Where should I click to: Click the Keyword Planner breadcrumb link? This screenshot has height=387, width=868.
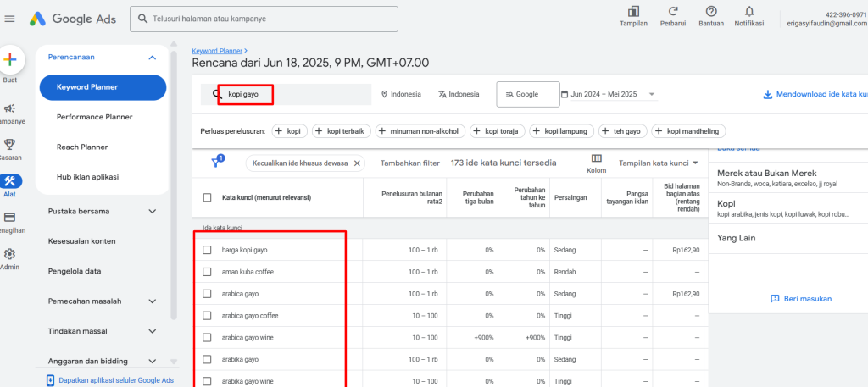click(217, 50)
